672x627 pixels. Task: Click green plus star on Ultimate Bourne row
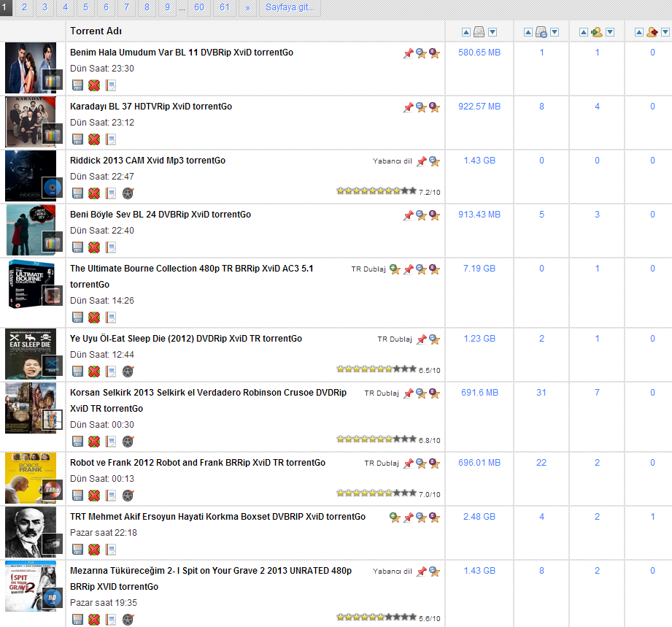coord(395,269)
